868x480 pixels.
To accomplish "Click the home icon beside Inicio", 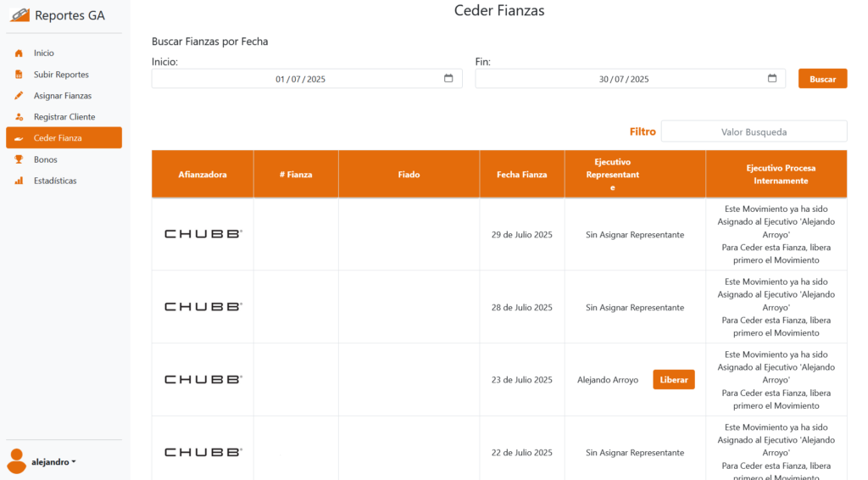I will click(19, 53).
